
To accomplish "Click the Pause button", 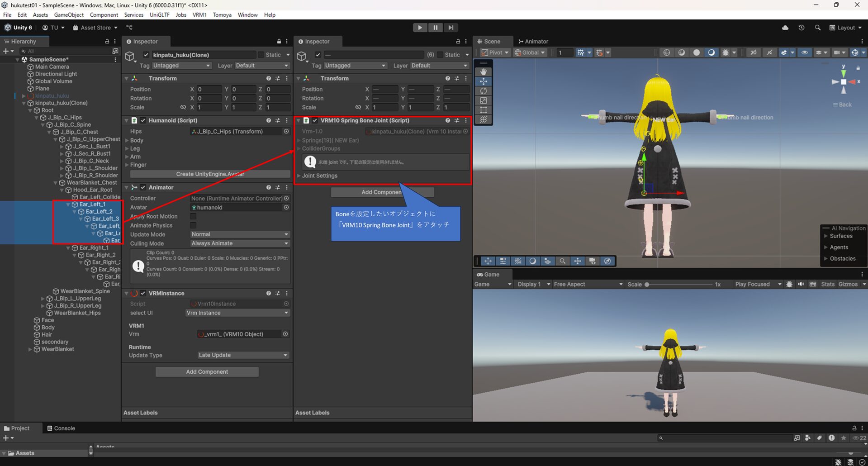I will pos(435,28).
